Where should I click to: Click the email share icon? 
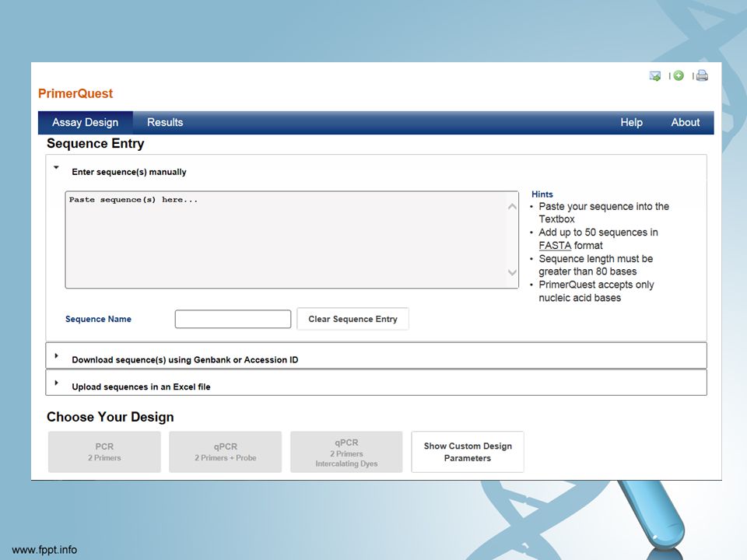tap(655, 75)
